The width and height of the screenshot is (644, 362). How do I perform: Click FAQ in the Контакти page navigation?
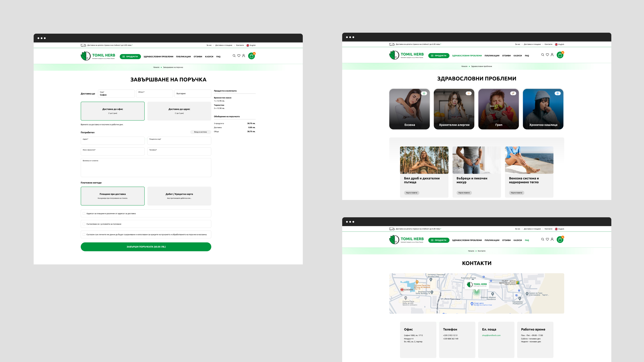(x=527, y=240)
